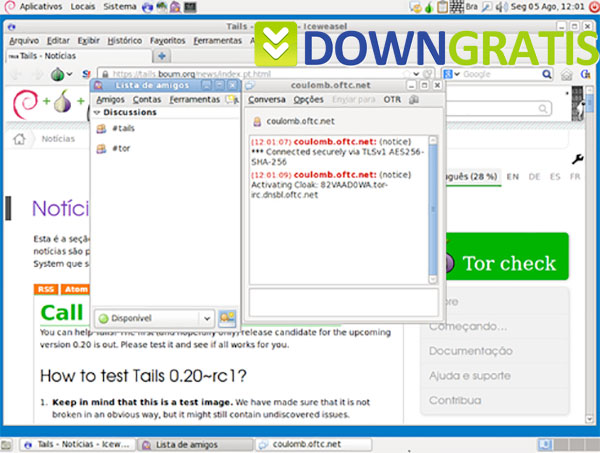Open the Conversa menu
The width and height of the screenshot is (600, 453).
pos(266,100)
